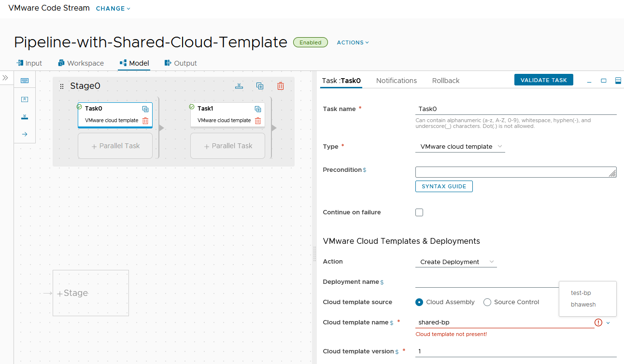Select the Source Control radio button
The image size is (624, 364).
pyautogui.click(x=487, y=302)
